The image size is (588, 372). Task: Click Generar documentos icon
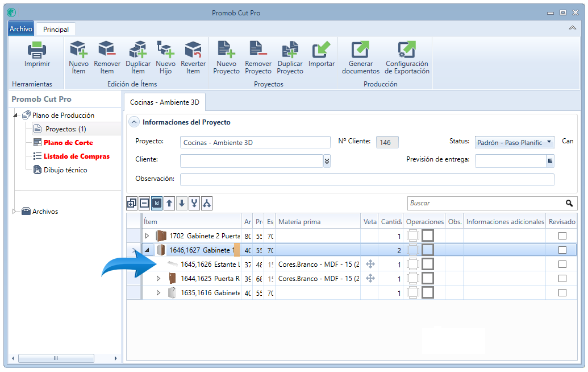360,50
